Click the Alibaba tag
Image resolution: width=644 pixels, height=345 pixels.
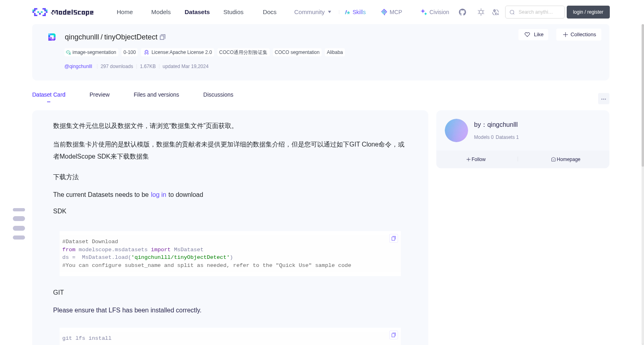(x=335, y=52)
